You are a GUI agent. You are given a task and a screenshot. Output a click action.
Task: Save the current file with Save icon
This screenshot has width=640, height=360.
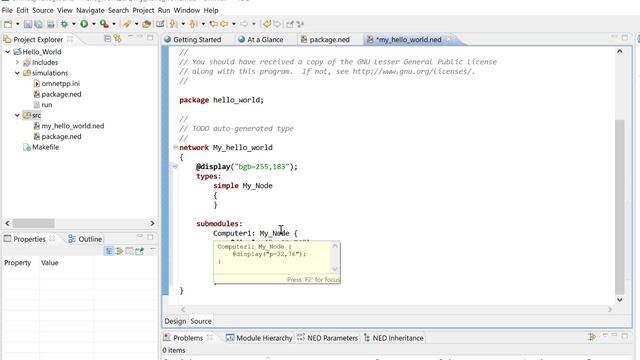point(28,24)
